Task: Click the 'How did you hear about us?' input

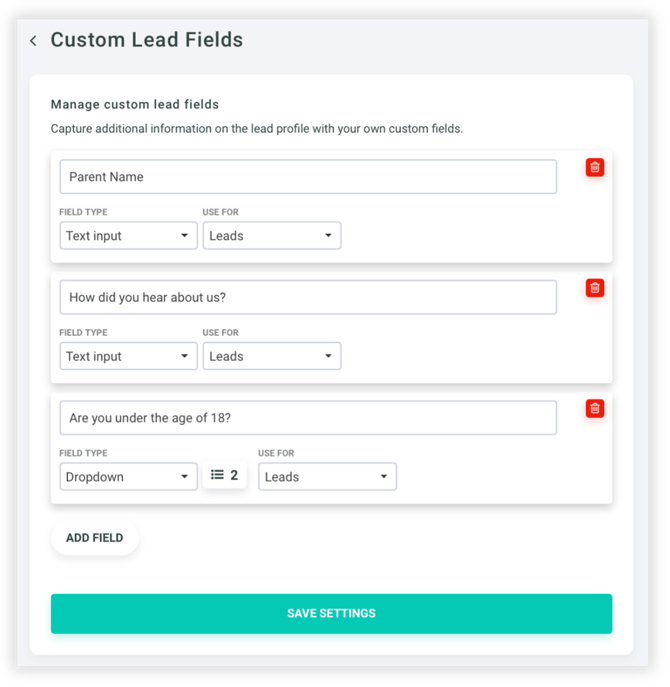Action: pos(307,297)
